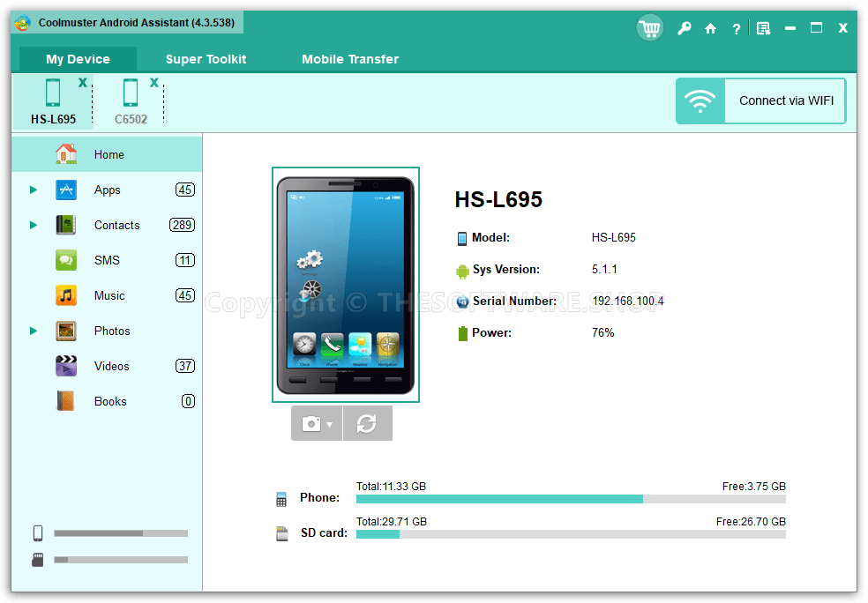Close the C6502 device tab
The width and height of the screenshot is (868, 603).
click(x=154, y=83)
